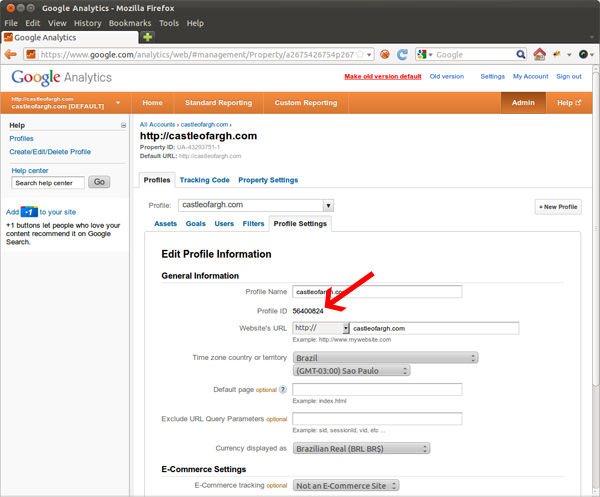Open the Settings link
Viewport: 600px width, 497px height.
pos(492,77)
